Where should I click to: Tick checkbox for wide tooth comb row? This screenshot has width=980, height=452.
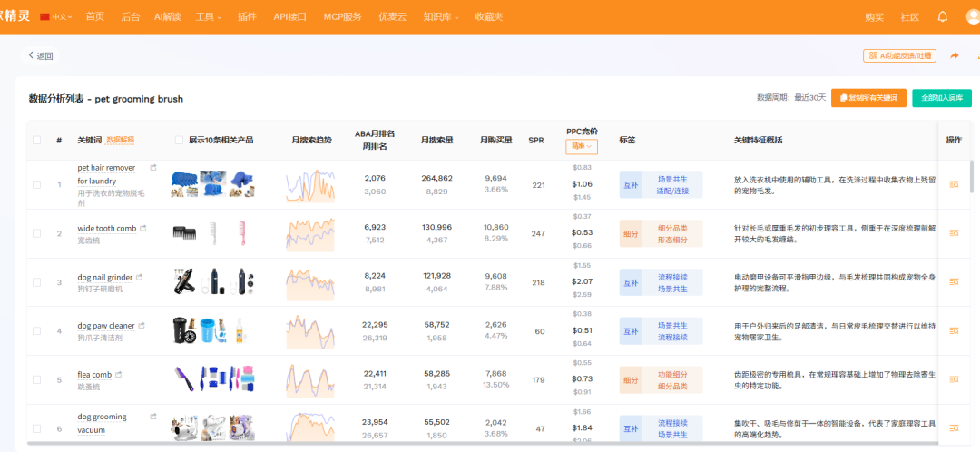tap(37, 233)
